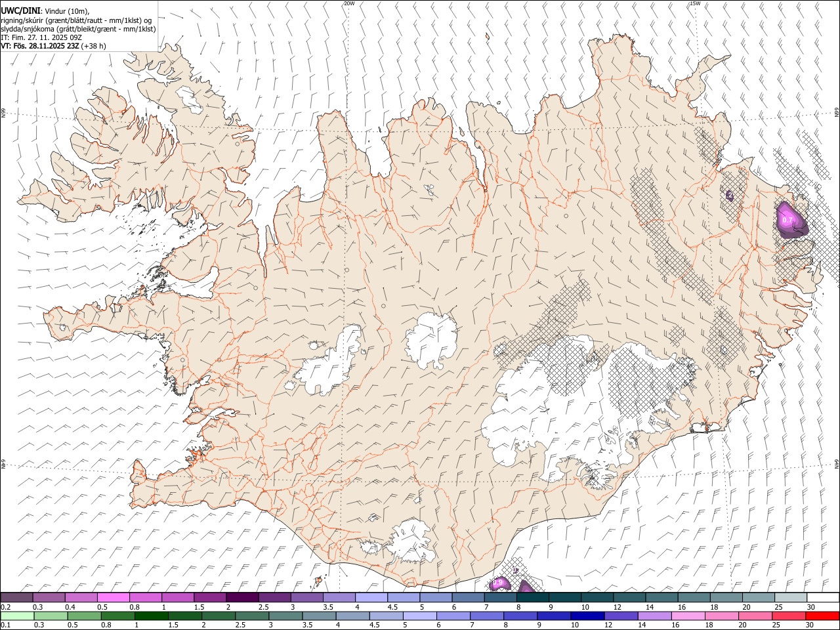Viewport: 840px width, 630px height.
Task: Pick the bright red swatch ending the rain scale
Action: (x=822, y=616)
